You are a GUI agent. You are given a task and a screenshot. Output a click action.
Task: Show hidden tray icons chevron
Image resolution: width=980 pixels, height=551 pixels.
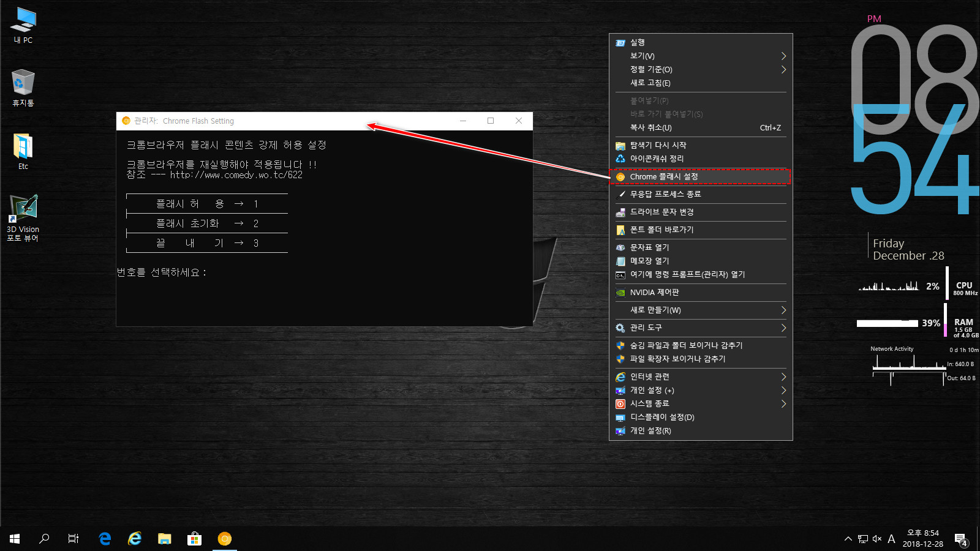point(848,539)
